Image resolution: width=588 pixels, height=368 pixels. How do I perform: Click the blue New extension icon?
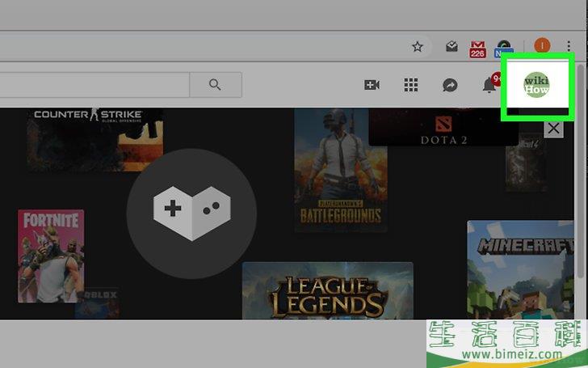[x=504, y=49]
